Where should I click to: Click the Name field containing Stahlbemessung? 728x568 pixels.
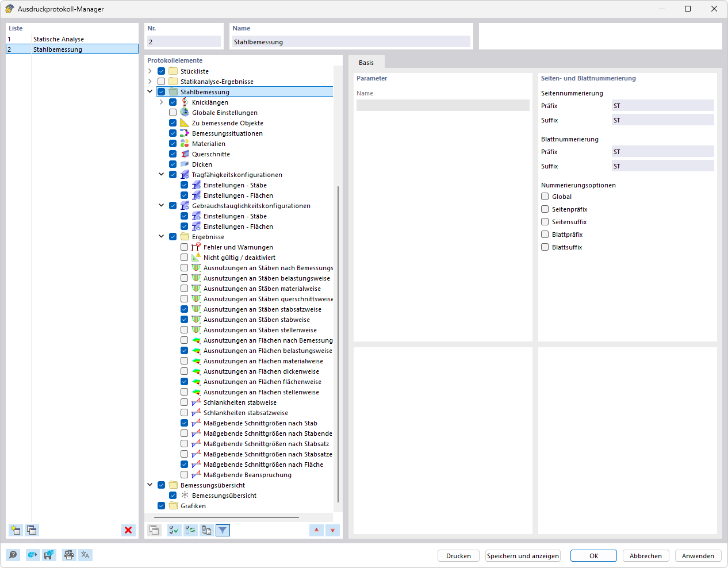click(351, 42)
